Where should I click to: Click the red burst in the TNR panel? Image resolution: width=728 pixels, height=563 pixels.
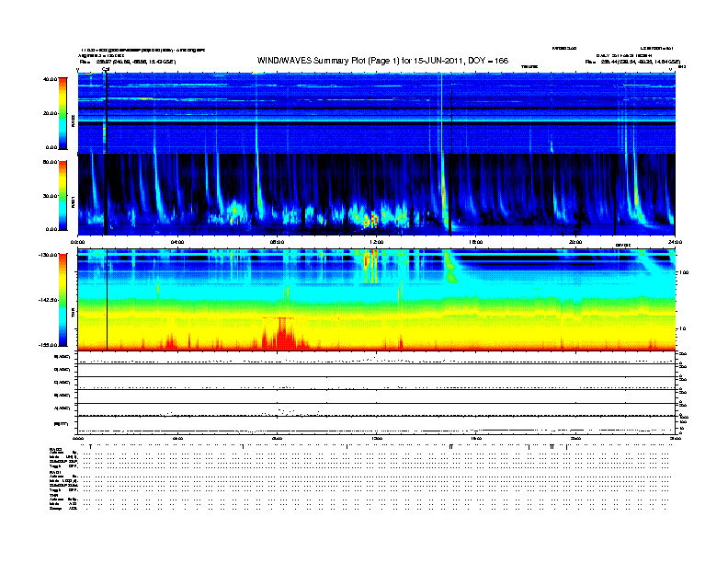coord(279,333)
